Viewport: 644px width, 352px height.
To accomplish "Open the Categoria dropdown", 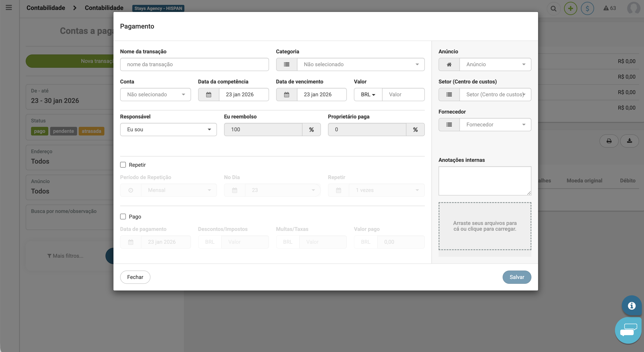I will (361, 64).
